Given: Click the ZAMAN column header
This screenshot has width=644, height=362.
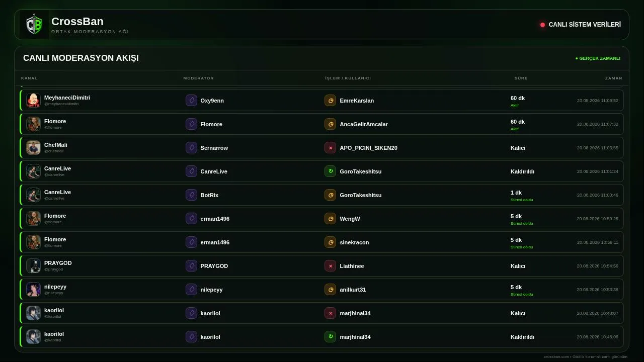Looking at the screenshot, I should click(614, 78).
